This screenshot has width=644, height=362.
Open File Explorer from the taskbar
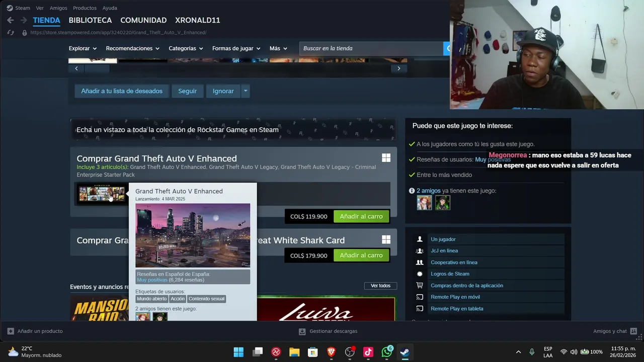click(x=294, y=352)
